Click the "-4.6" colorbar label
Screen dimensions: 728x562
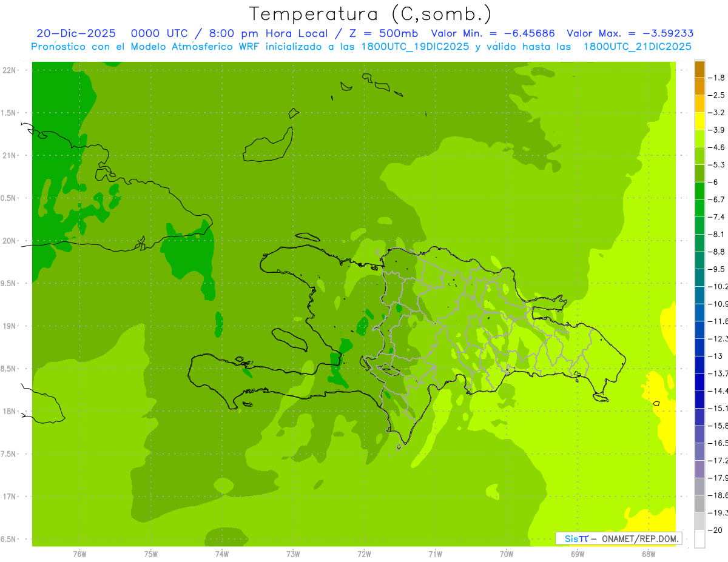[716, 147]
